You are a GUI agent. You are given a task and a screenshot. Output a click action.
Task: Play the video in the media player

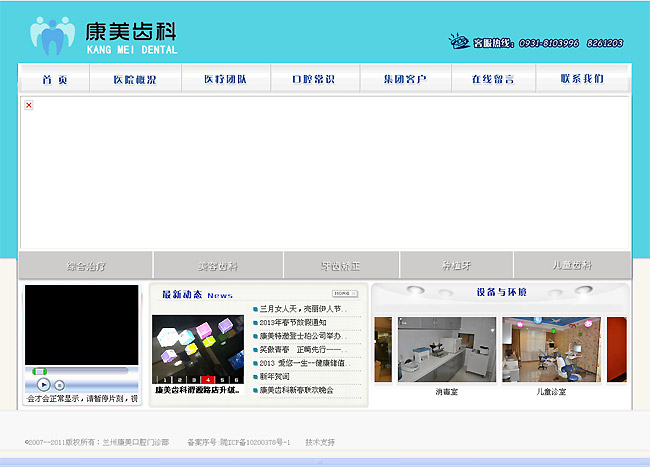[x=44, y=385]
